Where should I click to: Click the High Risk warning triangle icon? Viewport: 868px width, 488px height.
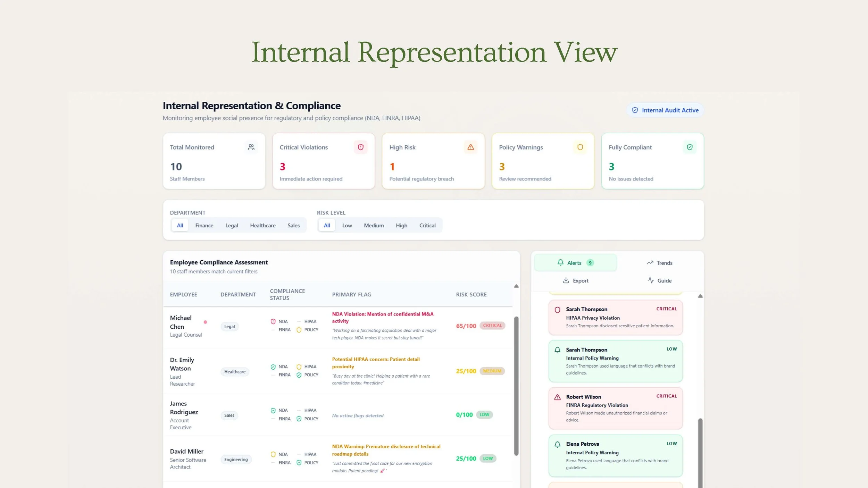470,147
